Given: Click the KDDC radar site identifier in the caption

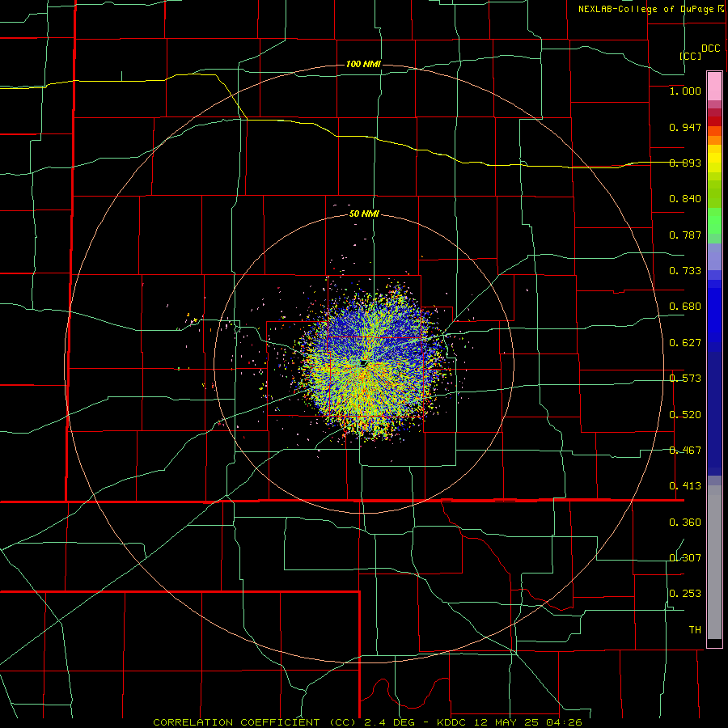Looking at the screenshot, I should pos(453,722).
